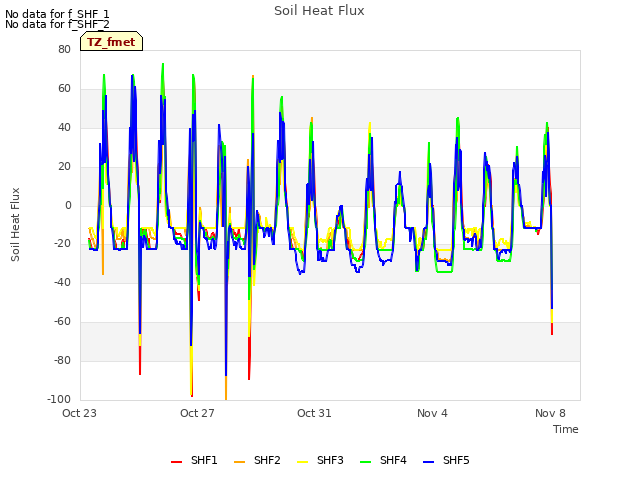The width and height of the screenshot is (640, 480).
Task: Click the SHF3 yellow legend swatch
Action: (302, 462)
